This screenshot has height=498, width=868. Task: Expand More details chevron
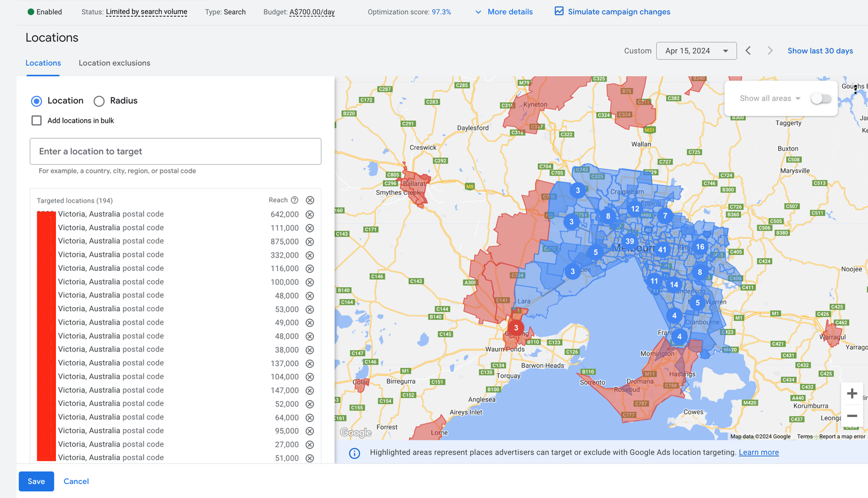pyautogui.click(x=478, y=12)
